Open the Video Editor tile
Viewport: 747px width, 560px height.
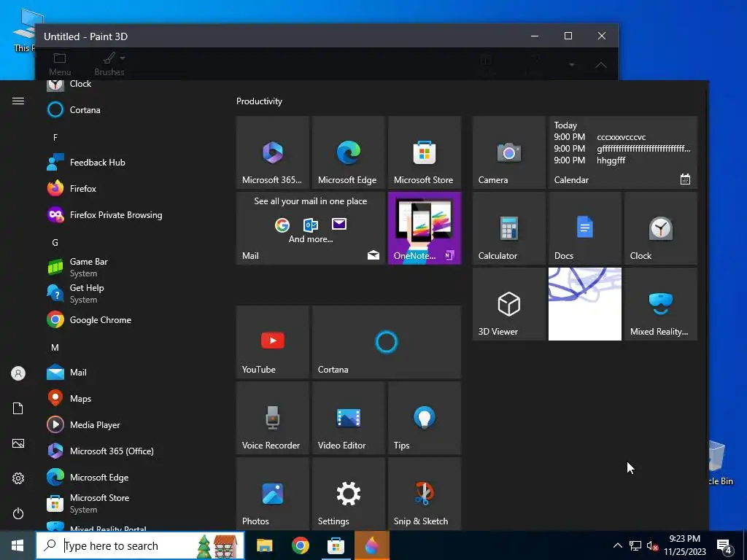tap(348, 418)
